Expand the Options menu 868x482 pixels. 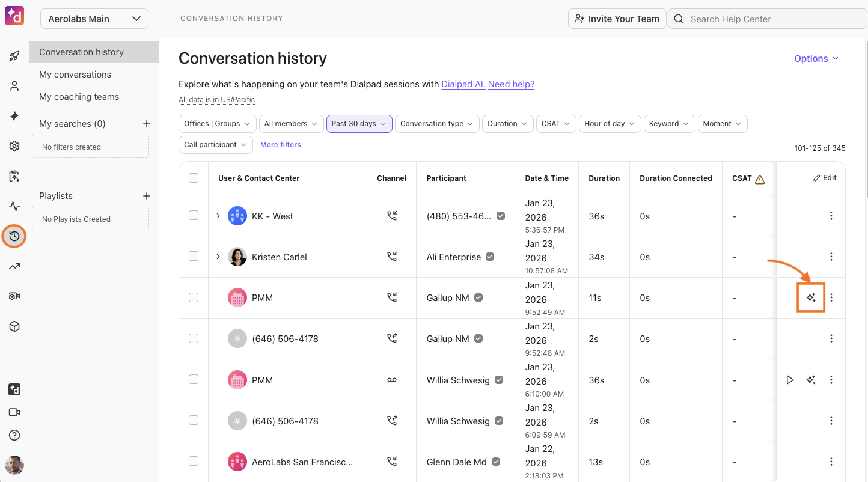tap(816, 58)
